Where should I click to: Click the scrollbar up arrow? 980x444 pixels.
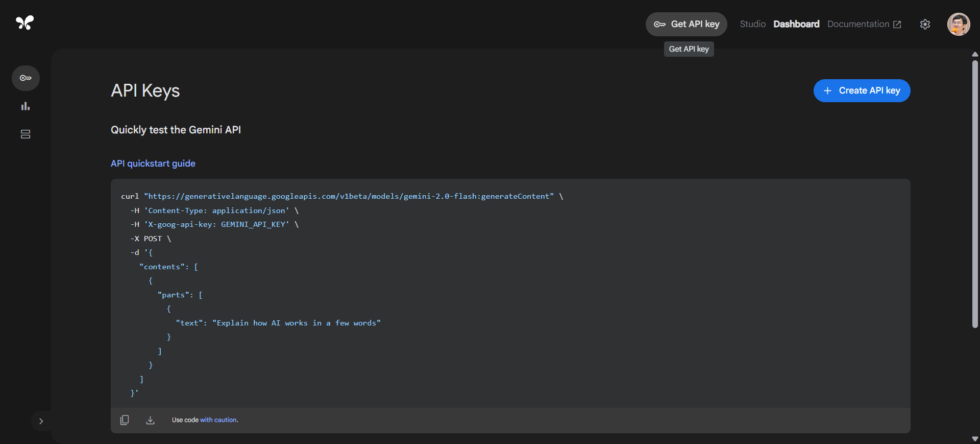point(975,54)
